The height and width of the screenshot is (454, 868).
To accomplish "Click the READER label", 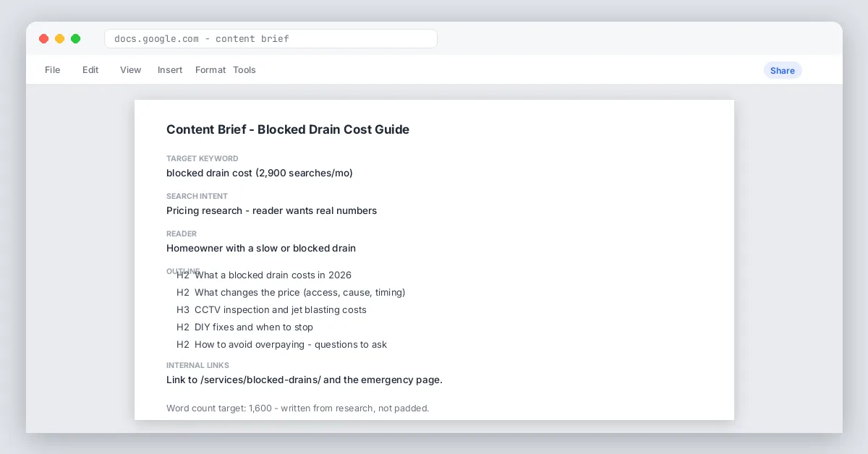I will point(182,234).
